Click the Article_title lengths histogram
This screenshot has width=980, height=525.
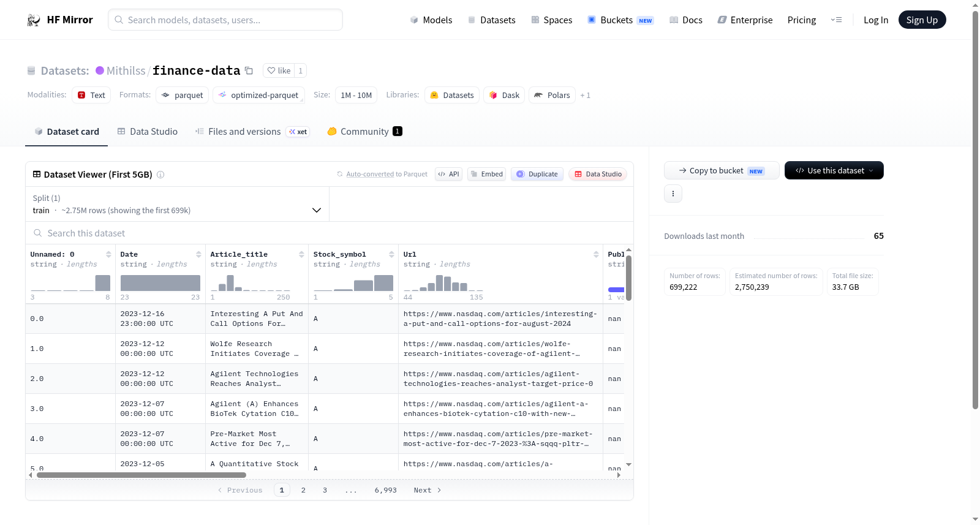(x=250, y=282)
